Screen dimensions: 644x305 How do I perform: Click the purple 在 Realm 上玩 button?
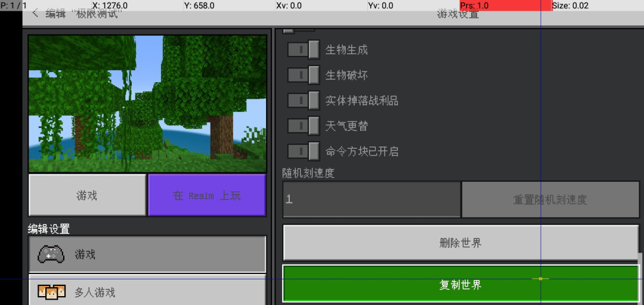[x=207, y=195]
